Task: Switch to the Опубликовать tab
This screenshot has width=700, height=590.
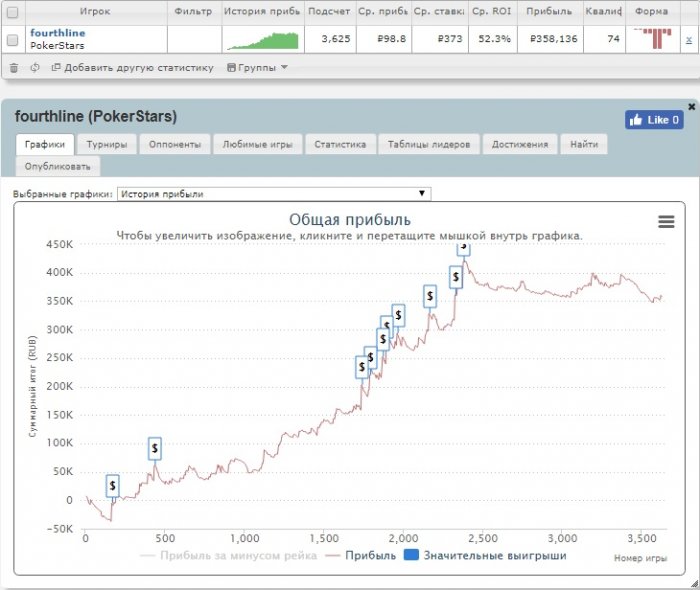Action: 58,166
